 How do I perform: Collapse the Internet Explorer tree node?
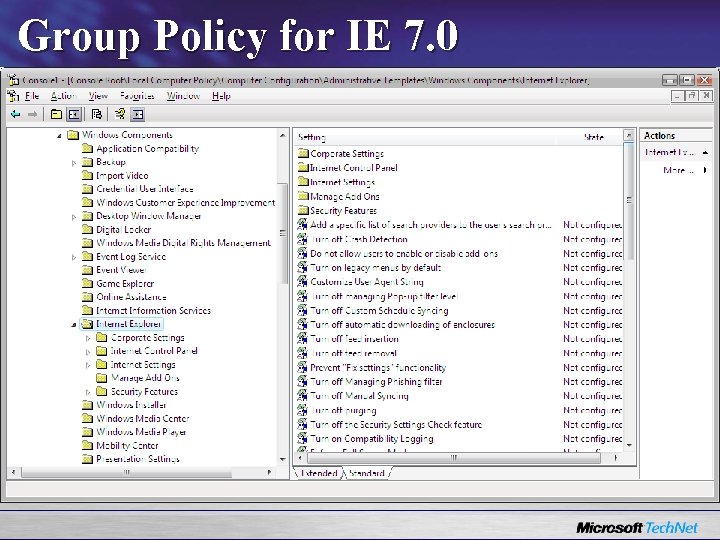coord(73,325)
